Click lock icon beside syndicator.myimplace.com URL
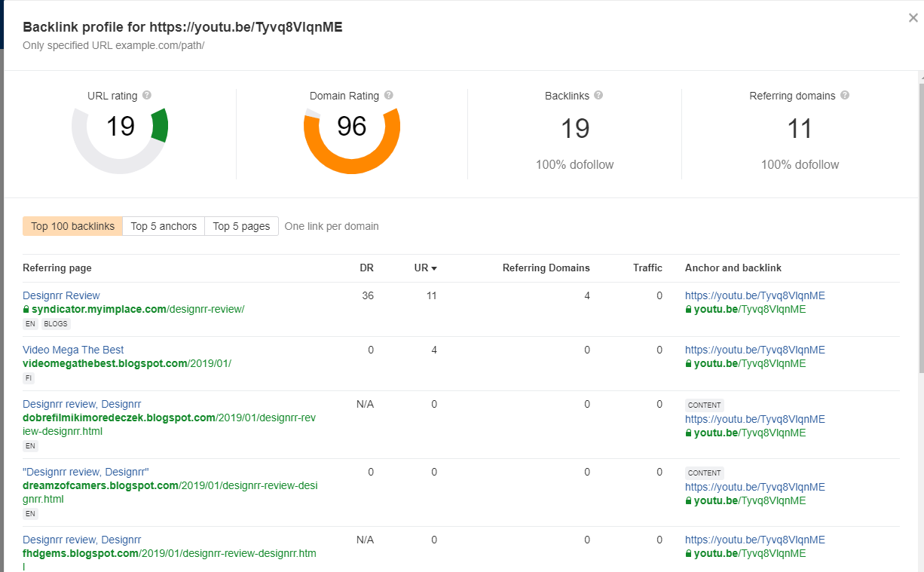The width and height of the screenshot is (924, 572). (x=26, y=309)
